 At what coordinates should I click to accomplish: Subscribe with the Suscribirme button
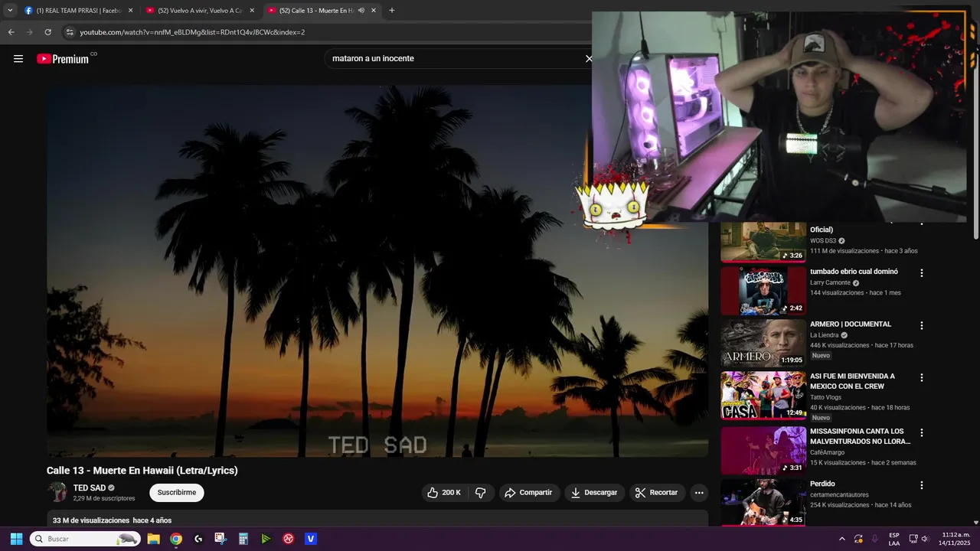[177, 493]
